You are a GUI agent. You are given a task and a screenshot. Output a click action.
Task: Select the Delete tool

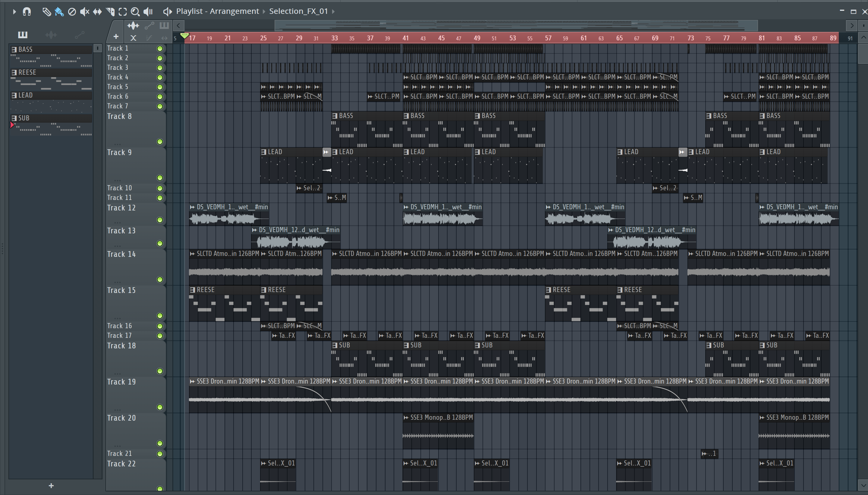pos(72,12)
